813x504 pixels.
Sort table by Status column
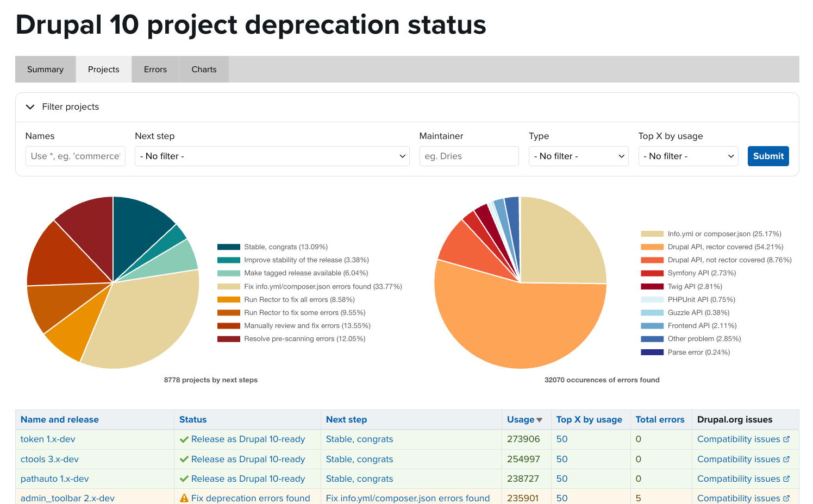pyautogui.click(x=193, y=420)
